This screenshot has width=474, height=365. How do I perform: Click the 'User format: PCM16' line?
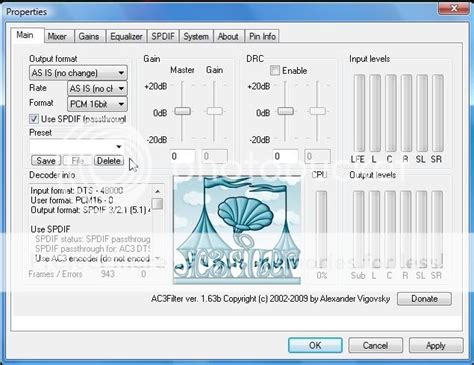click(72, 200)
